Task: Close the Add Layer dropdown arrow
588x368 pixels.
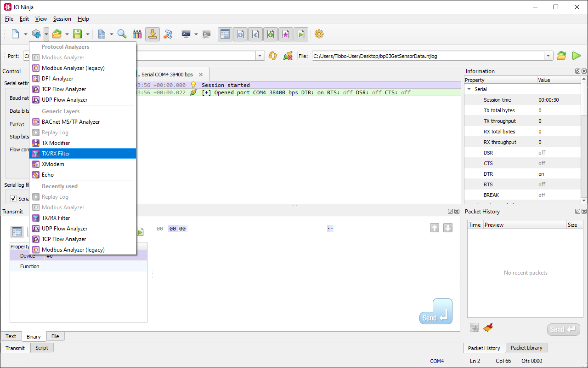Action: (x=46, y=34)
